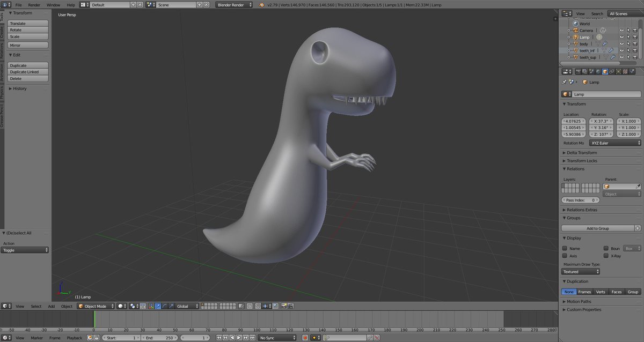
Task: Open the Render properties camera tab icon
Action: tap(578, 71)
